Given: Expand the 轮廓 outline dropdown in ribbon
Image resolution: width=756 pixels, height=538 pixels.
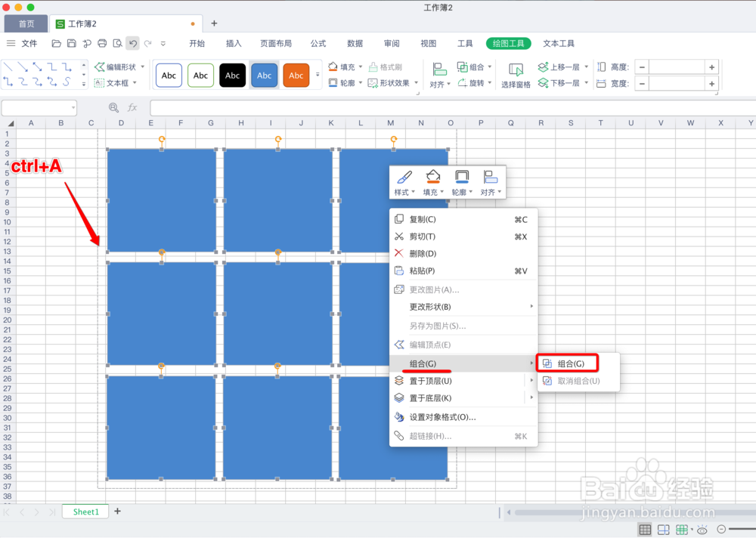Looking at the screenshot, I should tap(360, 83).
